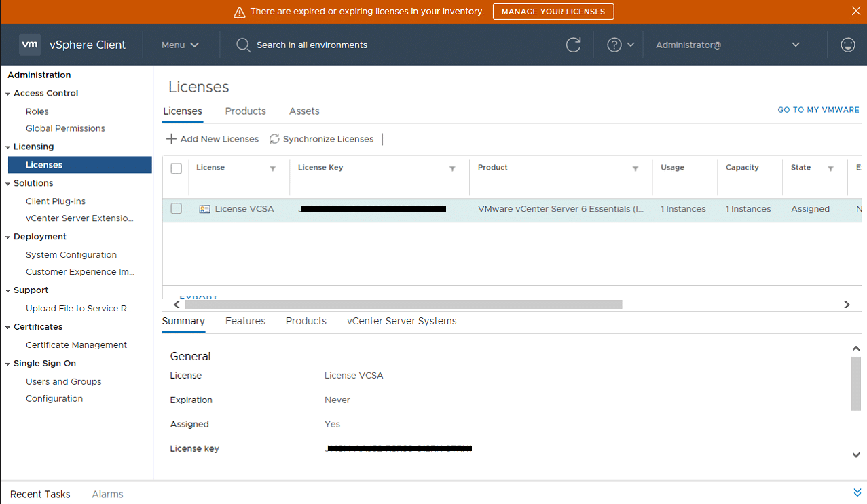This screenshot has height=504, width=867.
Task: Click the smiley feedback icon
Action: click(847, 45)
